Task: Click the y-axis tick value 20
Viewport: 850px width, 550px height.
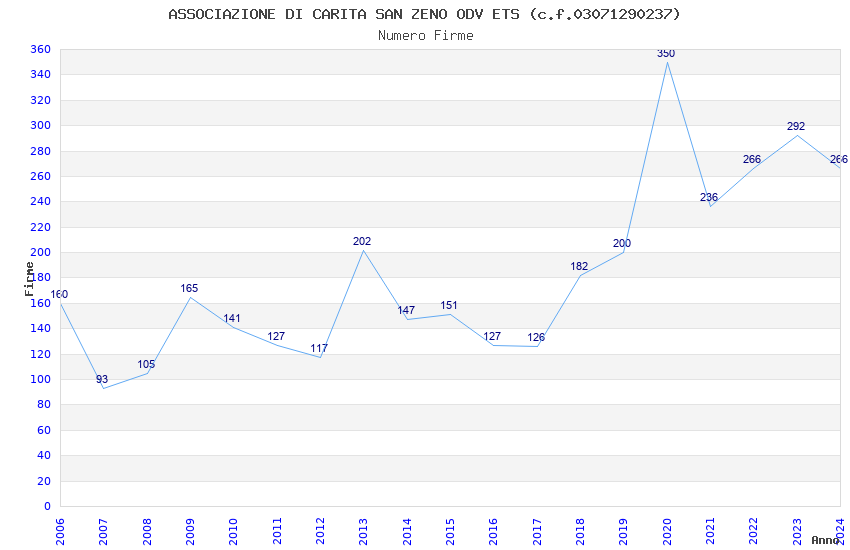Action: [44, 481]
